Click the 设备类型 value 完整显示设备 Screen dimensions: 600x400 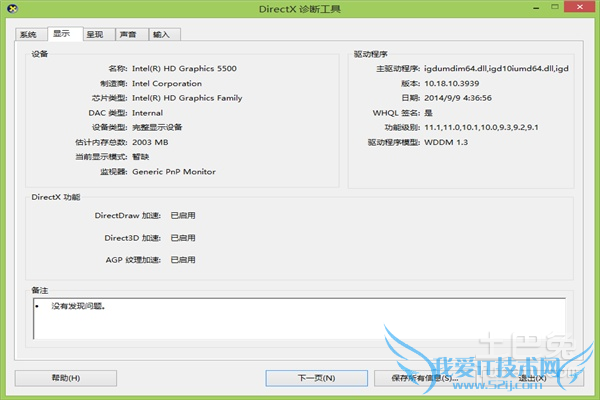pos(157,127)
